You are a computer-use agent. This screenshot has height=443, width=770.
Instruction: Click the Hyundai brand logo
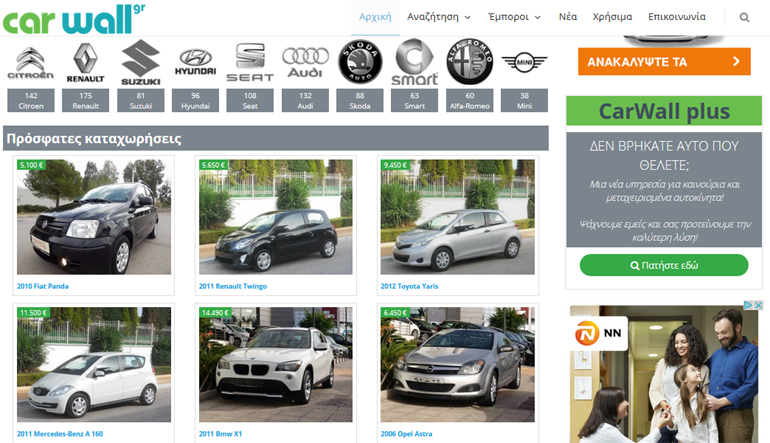coord(195,63)
